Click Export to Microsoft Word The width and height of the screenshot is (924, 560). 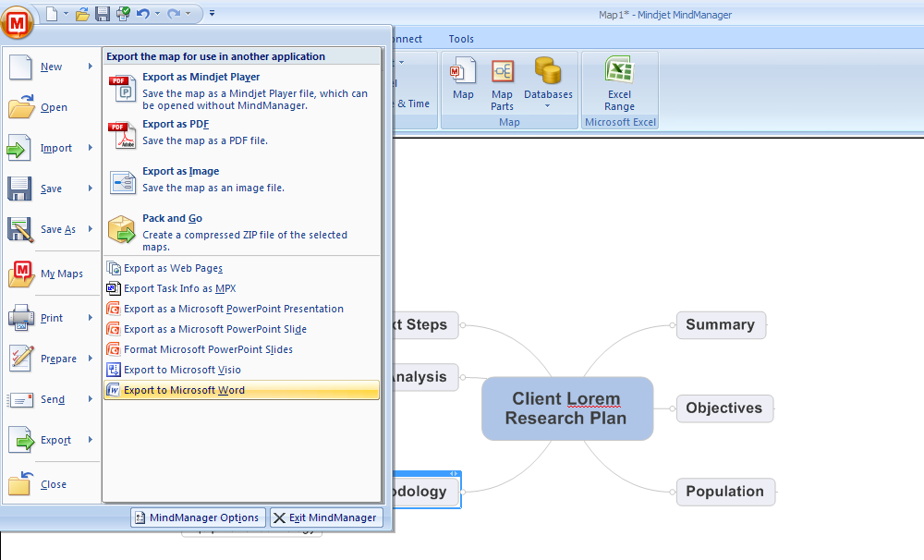click(241, 390)
